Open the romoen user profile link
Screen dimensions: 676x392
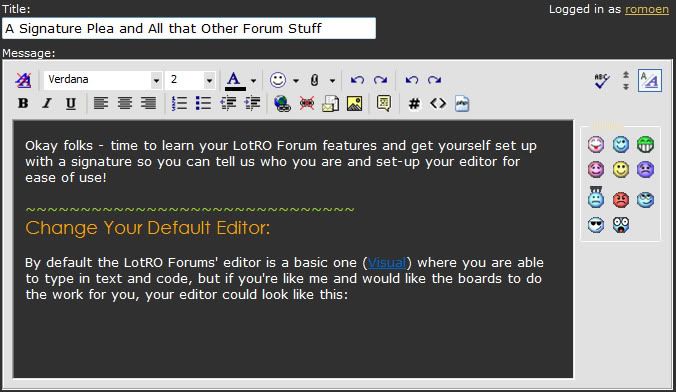click(x=647, y=9)
